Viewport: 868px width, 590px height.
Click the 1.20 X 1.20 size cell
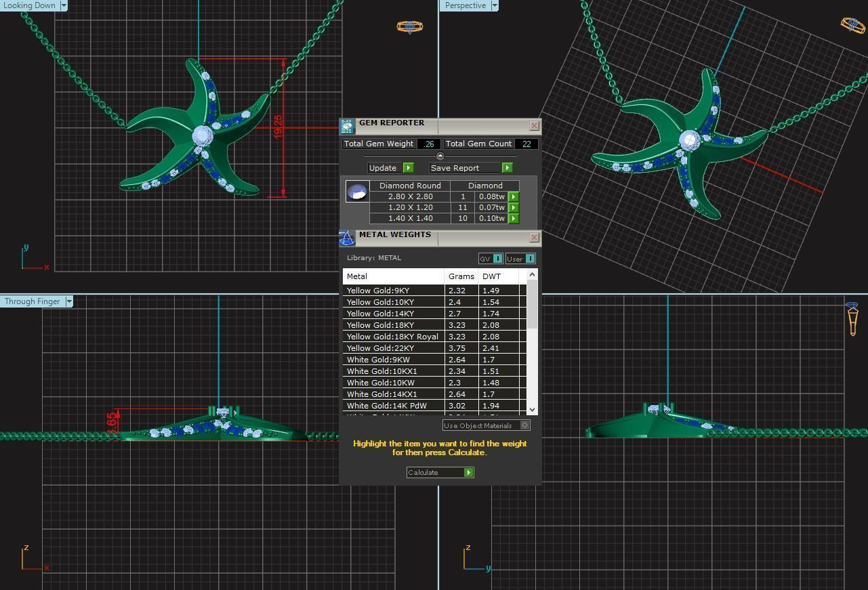tap(410, 207)
